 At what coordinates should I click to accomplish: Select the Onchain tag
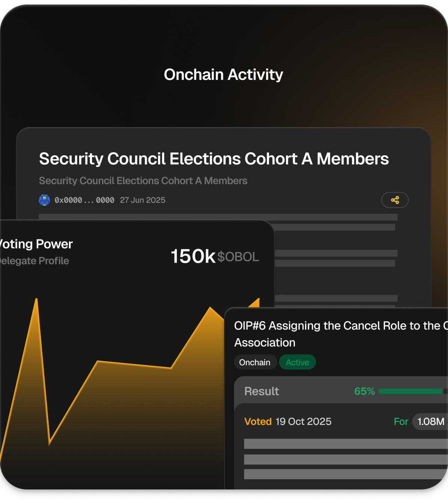[x=255, y=362]
